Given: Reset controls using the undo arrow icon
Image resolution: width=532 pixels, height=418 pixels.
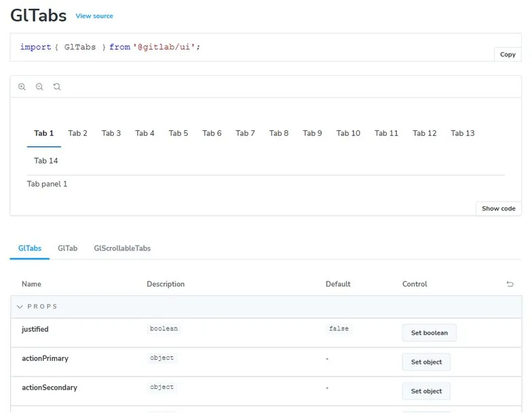Looking at the screenshot, I should click(510, 284).
